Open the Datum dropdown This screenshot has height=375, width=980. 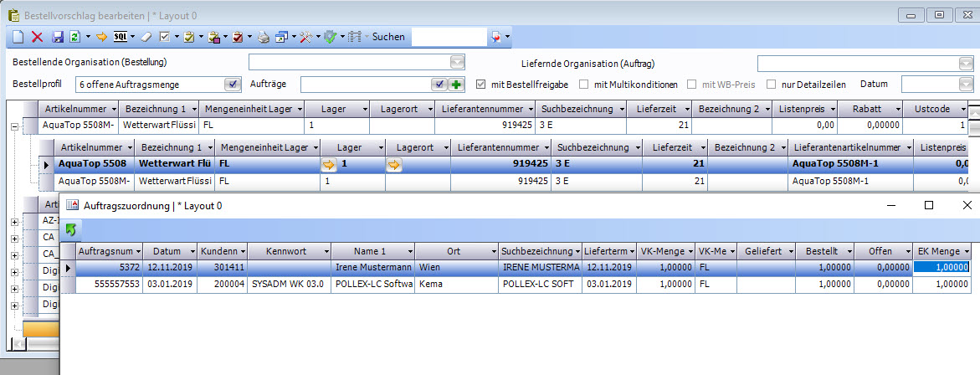pyautogui.click(x=967, y=84)
